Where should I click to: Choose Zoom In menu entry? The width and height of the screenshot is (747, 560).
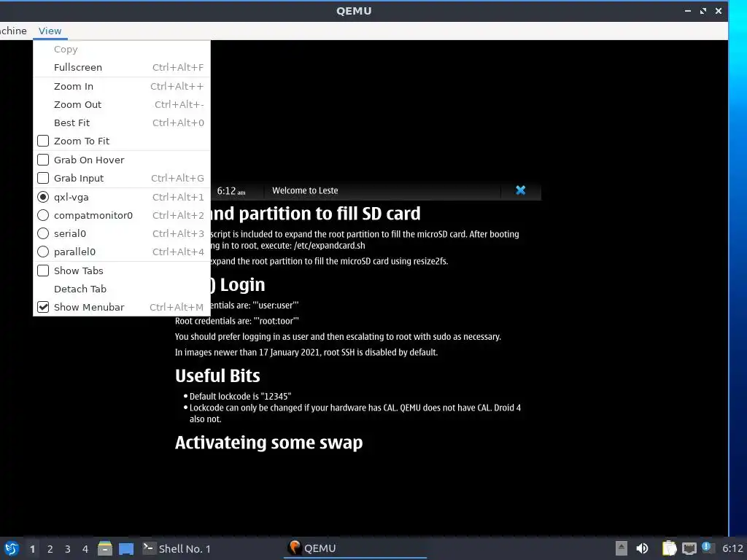(x=122, y=86)
